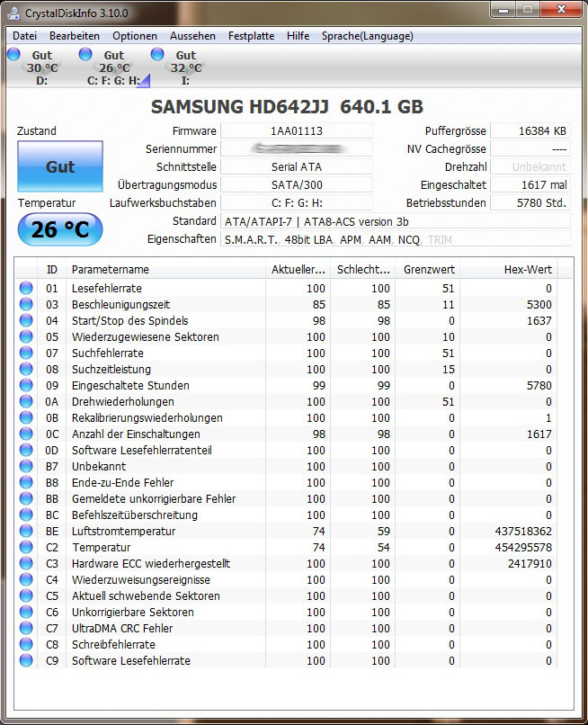Click the ID column header
The image size is (588, 725).
[x=52, y=270]
